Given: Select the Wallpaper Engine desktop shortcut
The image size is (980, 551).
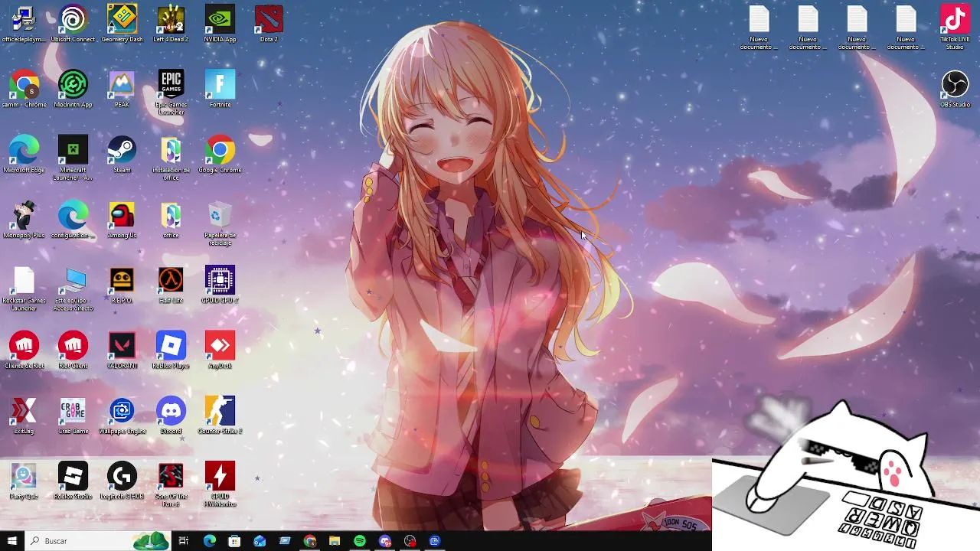Looking at the screenshot, I should point(122,416).
